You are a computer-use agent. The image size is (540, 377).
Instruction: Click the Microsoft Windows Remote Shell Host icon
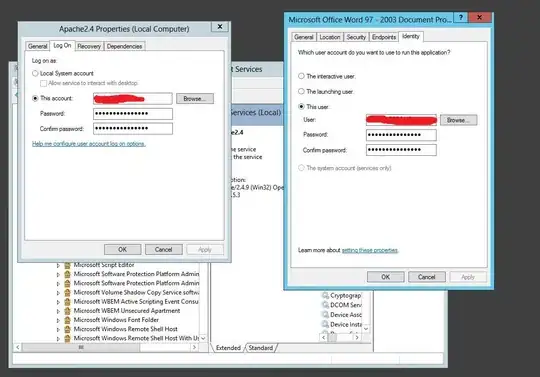coord(68,329)
